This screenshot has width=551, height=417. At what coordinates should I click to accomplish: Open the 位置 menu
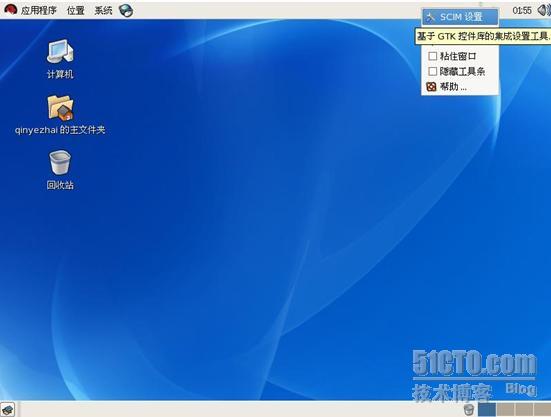76,10
